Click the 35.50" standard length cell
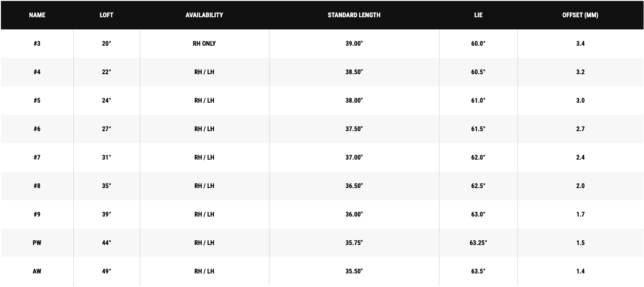The height and width of the screenshot is (287, 644). [354, 271]
